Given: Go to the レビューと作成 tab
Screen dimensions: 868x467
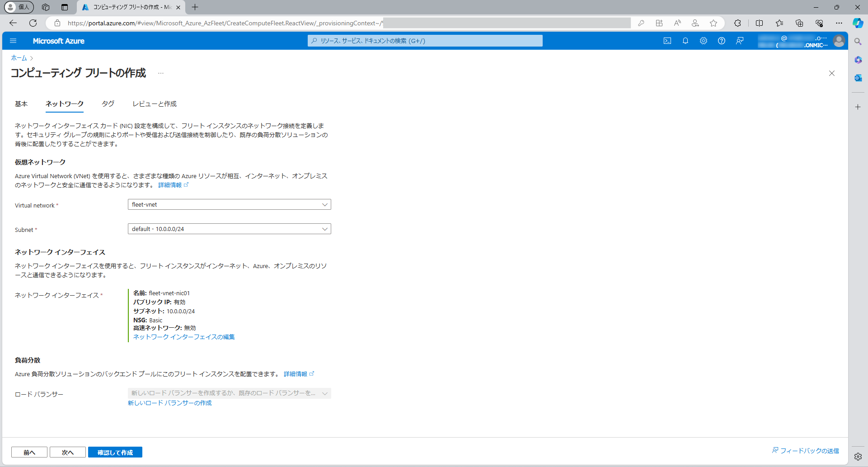Looking at the screenshot, I should pyautogui.click(x=155, y=104).
